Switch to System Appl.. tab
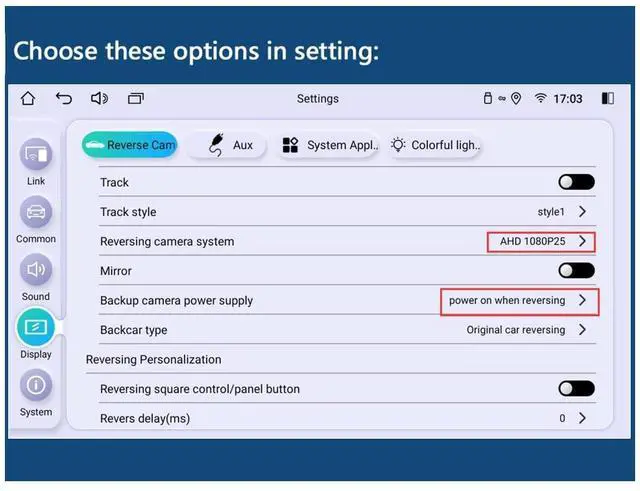The image size is (640, 491). [x=329, y=146]
